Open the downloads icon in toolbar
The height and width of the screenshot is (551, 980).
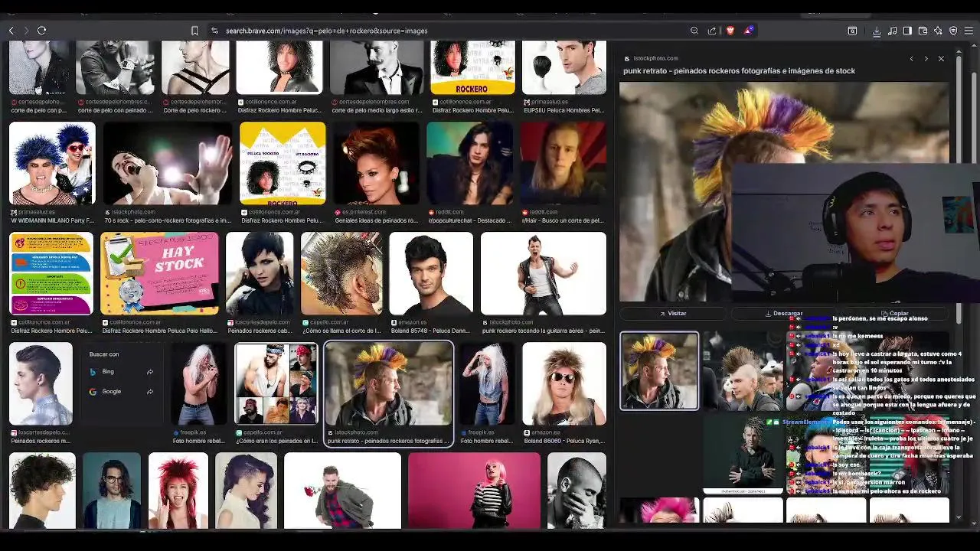coord(877,31)
